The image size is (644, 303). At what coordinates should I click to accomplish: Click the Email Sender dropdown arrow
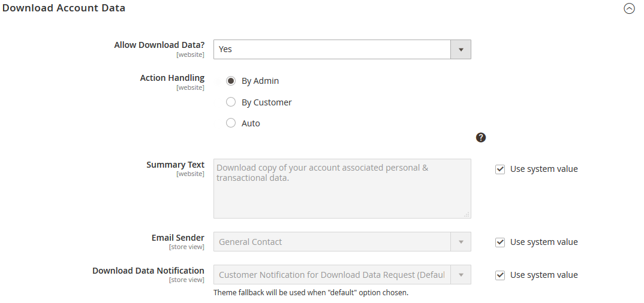[461, 242]
